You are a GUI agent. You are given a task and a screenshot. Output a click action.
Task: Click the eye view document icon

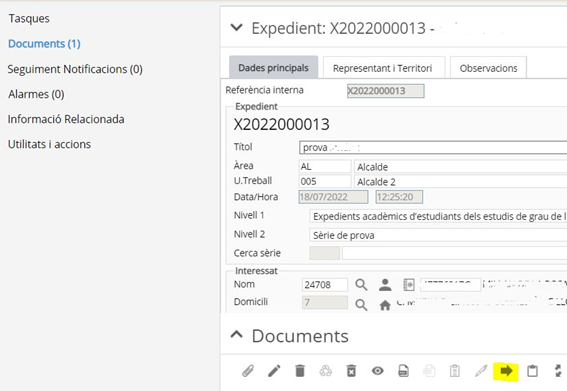pyautogui.click(x=378, y=371)
